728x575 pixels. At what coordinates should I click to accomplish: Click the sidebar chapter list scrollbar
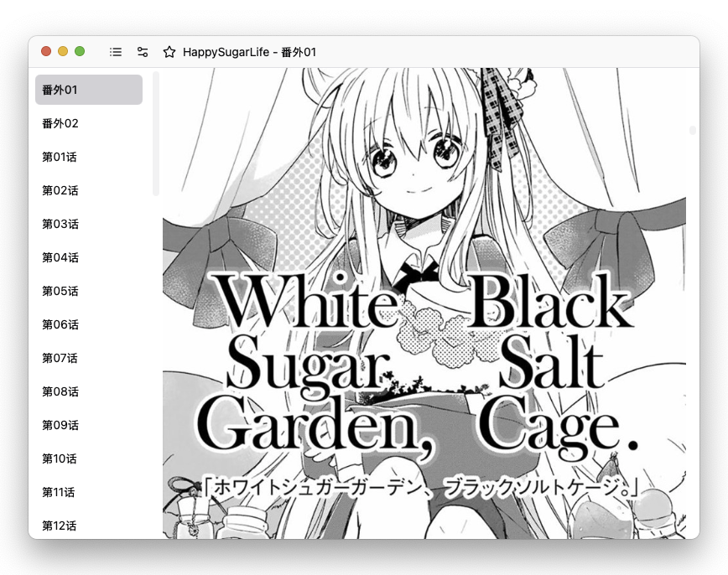click(x=156, y=133)
